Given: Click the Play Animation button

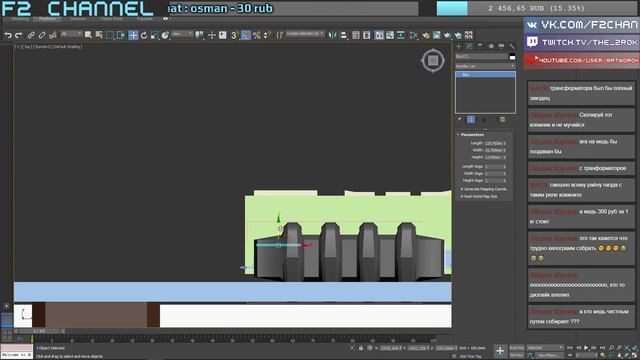Looking at the screenshot, I should 586,348.
